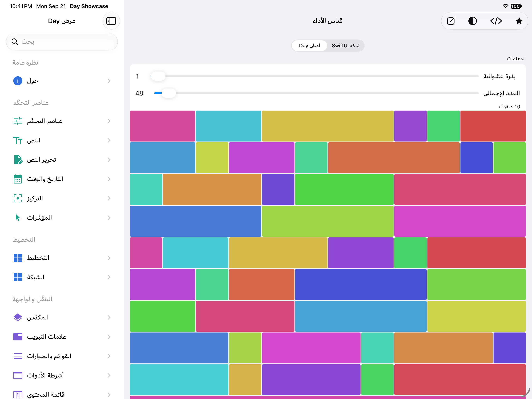Click the tab icon for علامات التبويب
This screenshot has height=399, width=532.
click(x=18, y=337)
